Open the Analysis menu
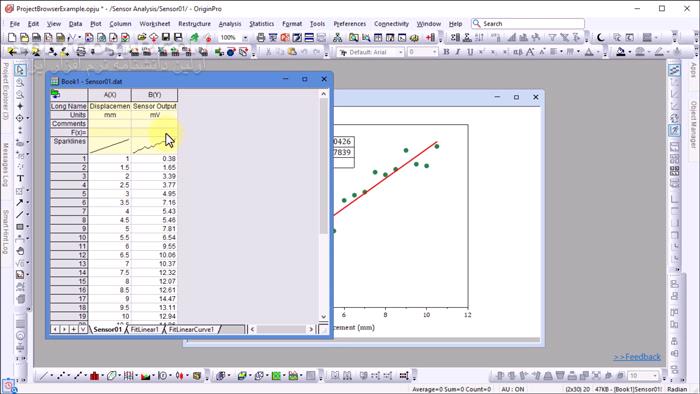Image resolution: width=700 pixels, height=394 pixels. coord(230,24)
